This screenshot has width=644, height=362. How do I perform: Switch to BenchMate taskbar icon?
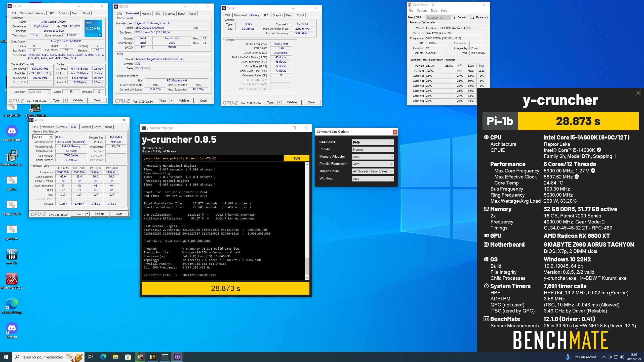pos(153,357)
